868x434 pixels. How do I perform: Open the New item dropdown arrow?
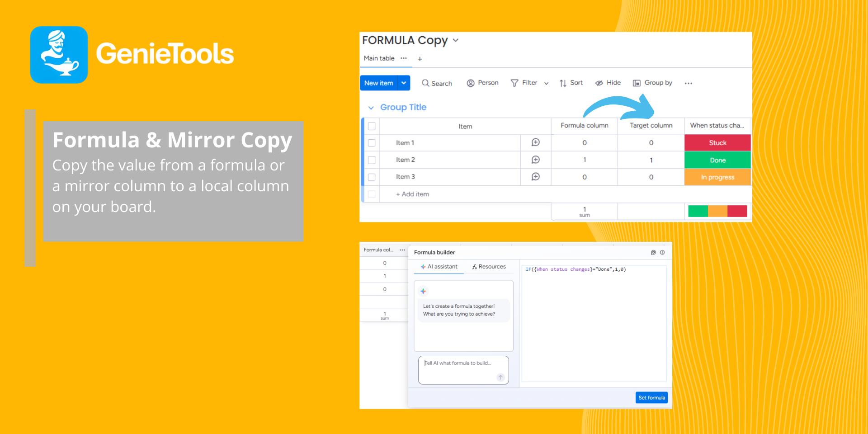pyautogui.click(x=404, y=83)
